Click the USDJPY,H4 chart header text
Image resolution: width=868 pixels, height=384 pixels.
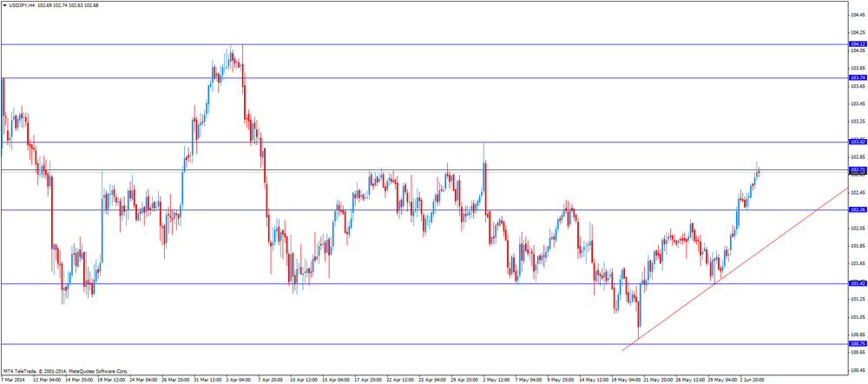(x=54, y=5)
